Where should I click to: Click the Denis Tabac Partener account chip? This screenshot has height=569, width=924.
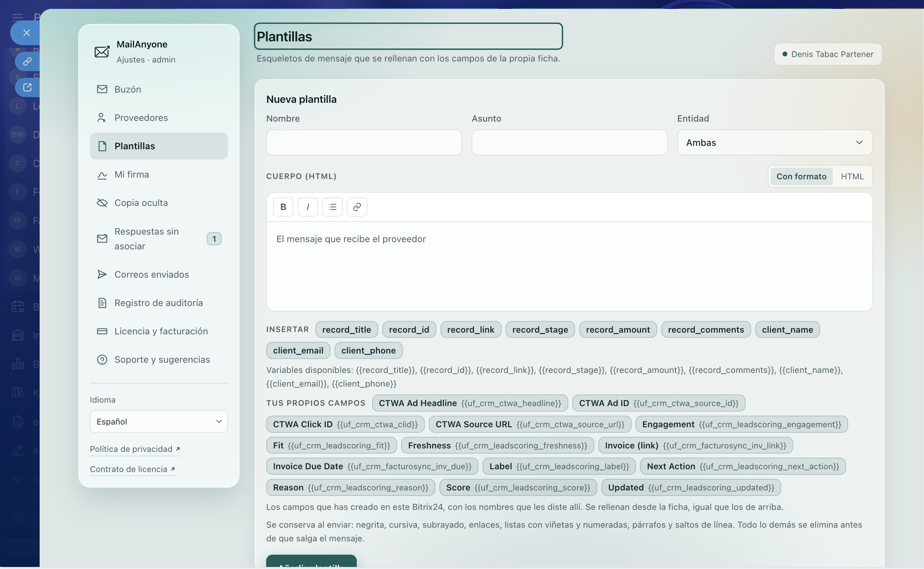(x=828, y=54)
